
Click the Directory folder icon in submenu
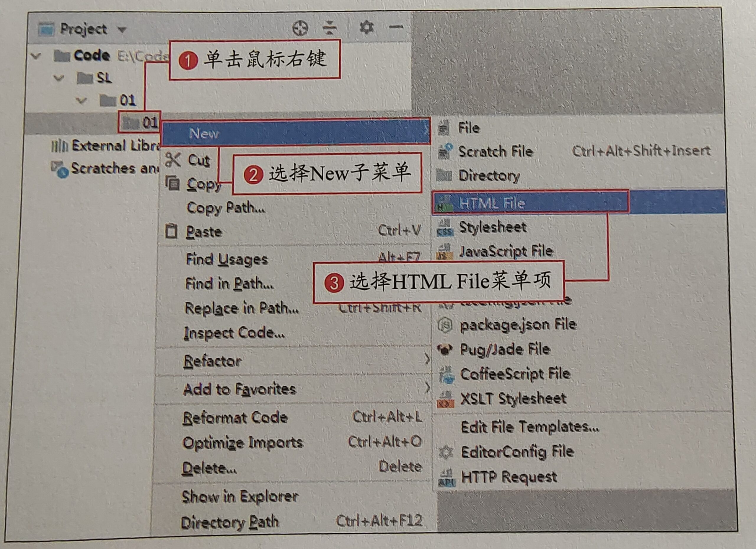444,175
